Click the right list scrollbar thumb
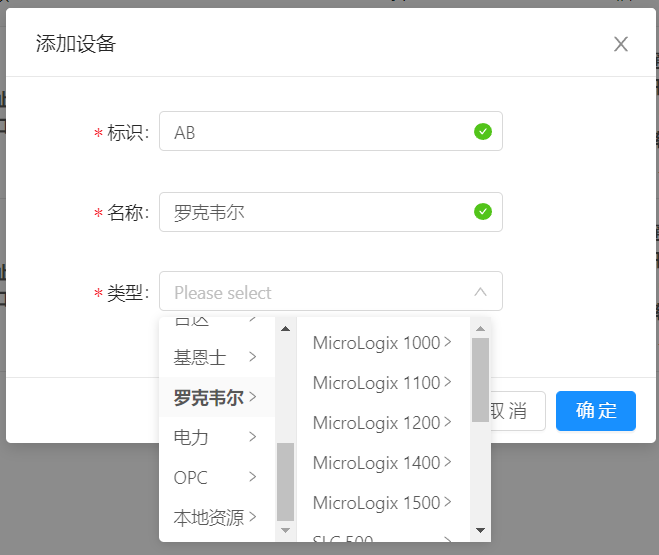Screen dimensions: 659x555 pyautogui.click(x=480, y=380)
